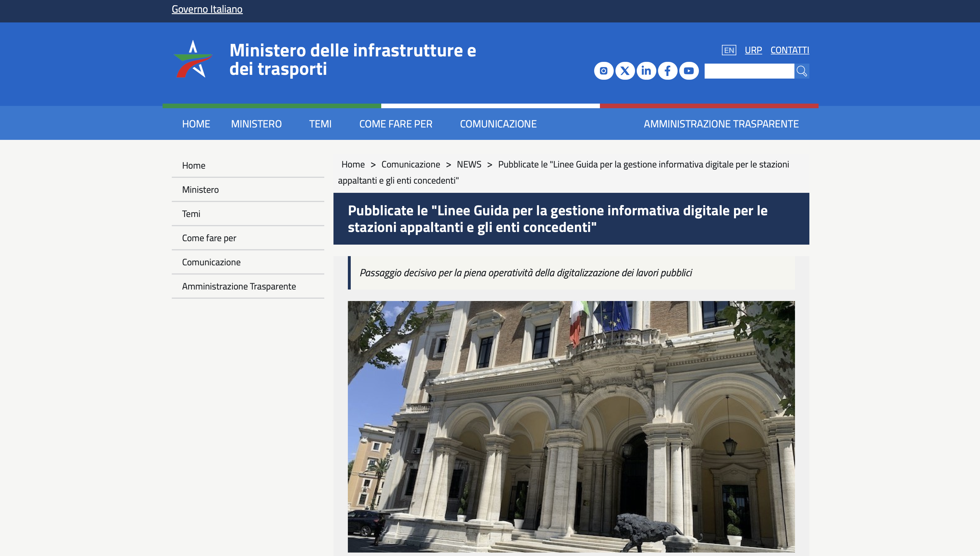
Task: Open the TEMI navigation menu
Action: pos(320,123)
